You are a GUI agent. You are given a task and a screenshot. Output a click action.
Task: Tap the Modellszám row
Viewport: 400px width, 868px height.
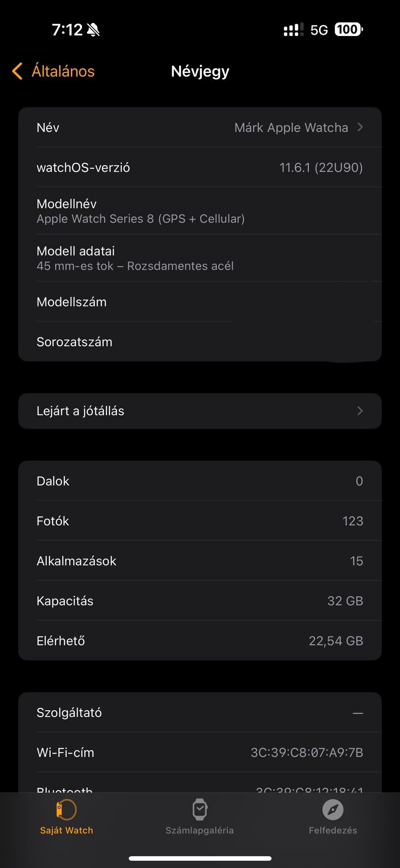200,302
